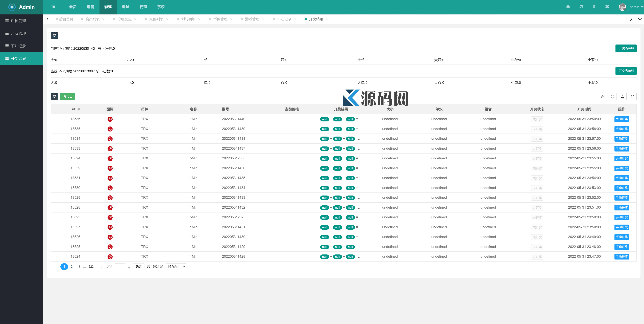
Task: Select 币种管理 in the left sidebar
Action: [18, 21]
